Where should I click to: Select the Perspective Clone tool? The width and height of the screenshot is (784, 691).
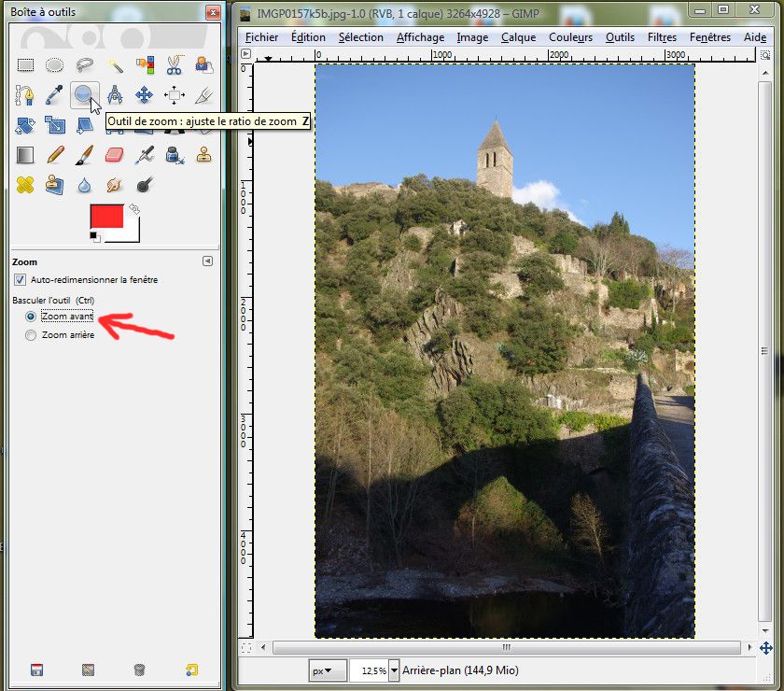pyautogui.click(x=54, y=185)
